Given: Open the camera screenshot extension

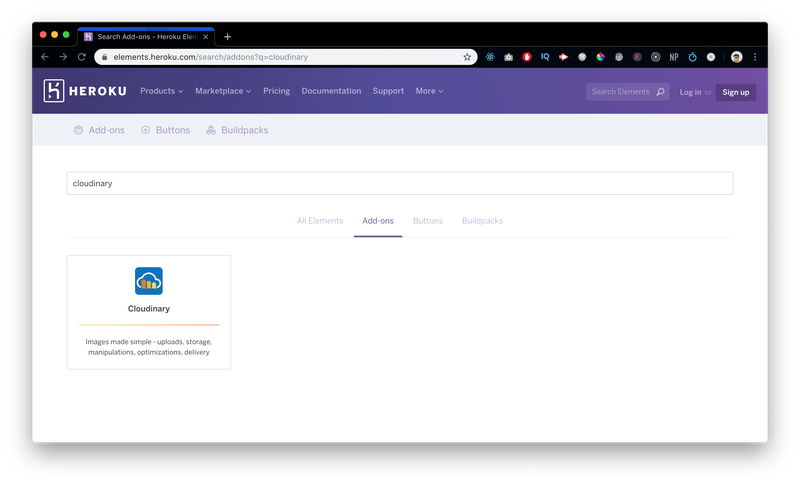Looking at the screenshot, I should coord(509,57).
